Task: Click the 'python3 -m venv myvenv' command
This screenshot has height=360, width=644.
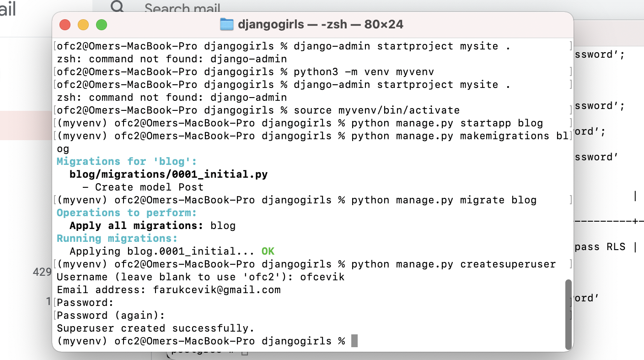Action: click(364, 72)
